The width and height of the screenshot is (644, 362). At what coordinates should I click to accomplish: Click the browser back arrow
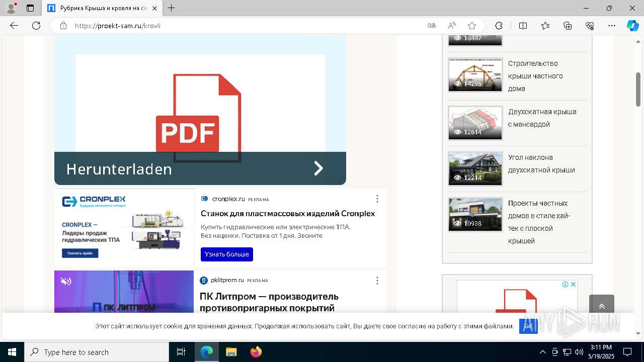[14, 26]
